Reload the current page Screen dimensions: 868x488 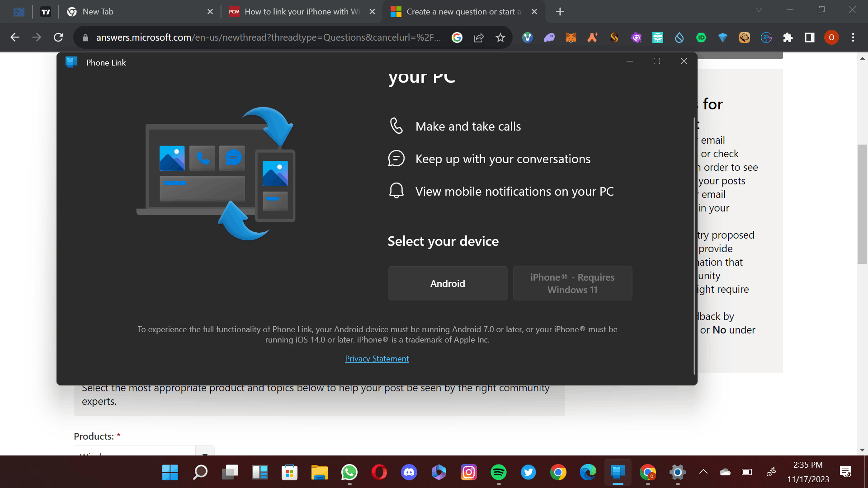[x=58, y=38]
